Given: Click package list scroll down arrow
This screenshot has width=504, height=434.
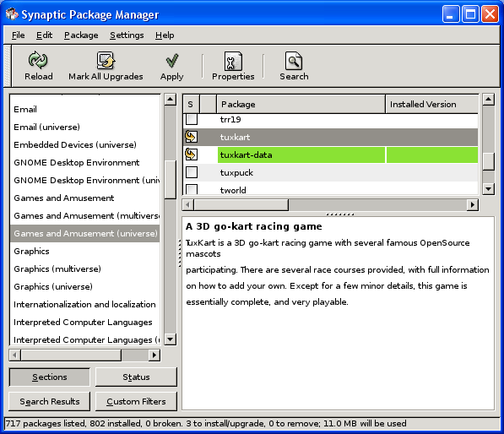Looking at the screenshot, I should (488, 188).
